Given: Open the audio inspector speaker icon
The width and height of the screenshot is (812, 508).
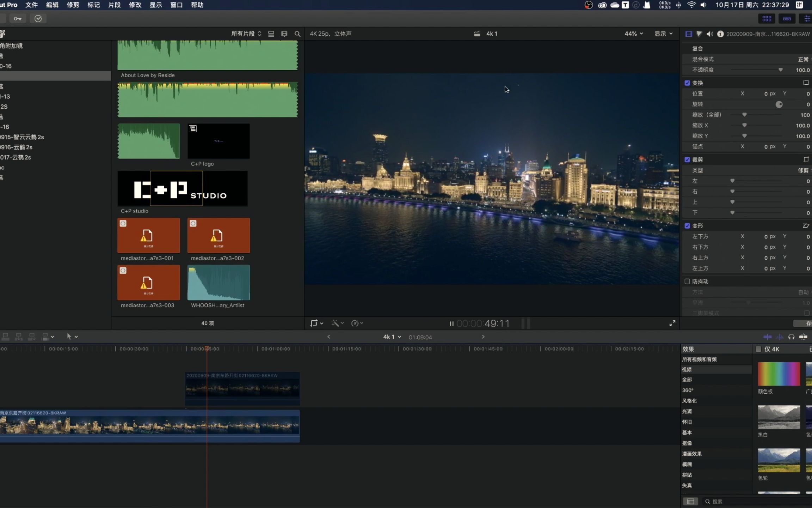Looking at the screenshot, I should [709, 34].
